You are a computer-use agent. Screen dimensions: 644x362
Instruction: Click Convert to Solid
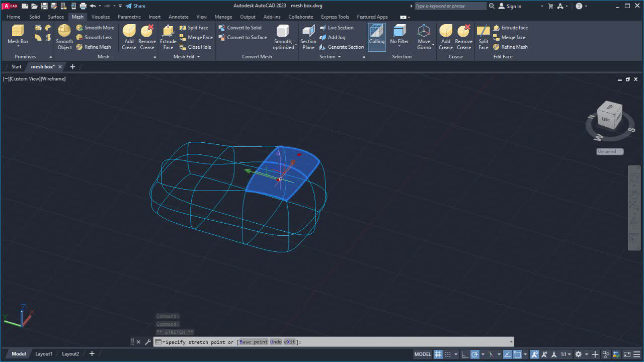[x=243, y=27]
